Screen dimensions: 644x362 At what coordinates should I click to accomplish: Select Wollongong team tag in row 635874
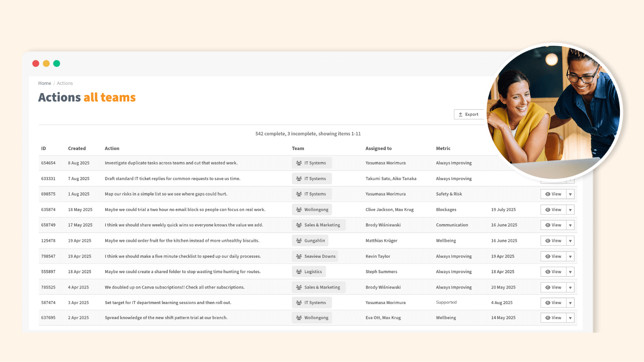coord(312,210)
